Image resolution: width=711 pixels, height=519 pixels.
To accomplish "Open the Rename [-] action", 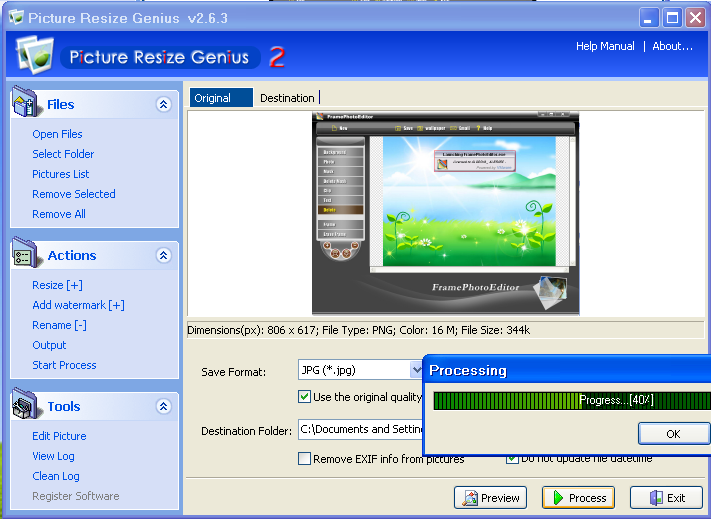I will [59, 325].
